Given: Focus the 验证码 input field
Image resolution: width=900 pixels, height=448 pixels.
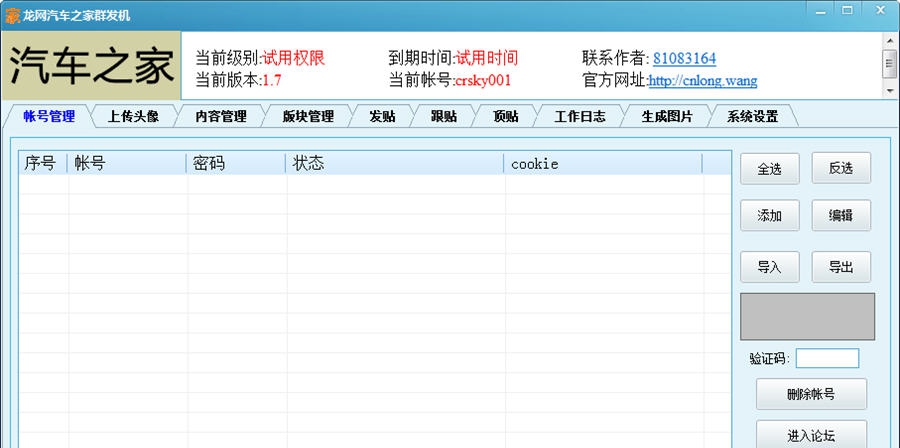Looking at the screenshot, I should (x=827, y=359).
